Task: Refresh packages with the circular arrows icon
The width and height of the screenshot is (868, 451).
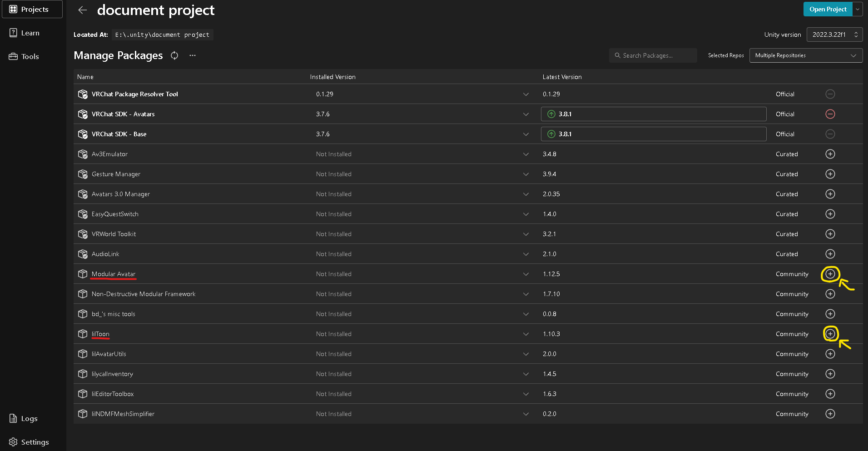Action: 174,55
